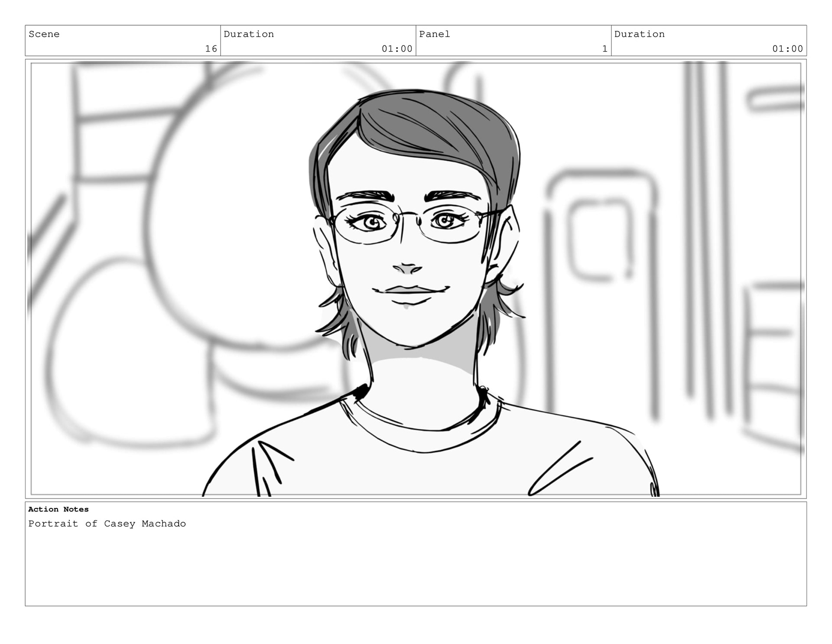Click the first Duration label beside Scene

coord(249,34)
